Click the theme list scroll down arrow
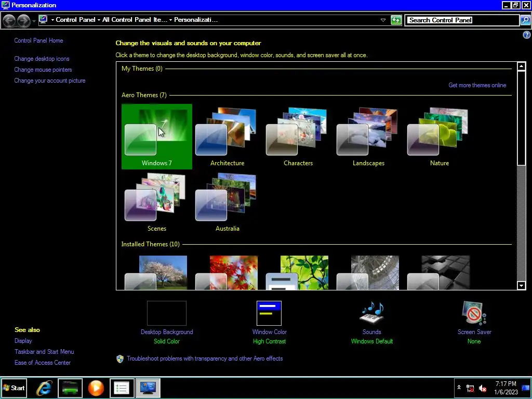 pyautogui.click(x=522, y=285)
